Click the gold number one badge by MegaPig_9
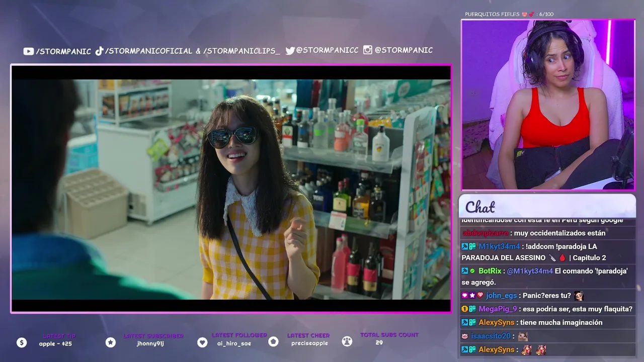Screen dimensions: 644x362 [x=465, y=309]
